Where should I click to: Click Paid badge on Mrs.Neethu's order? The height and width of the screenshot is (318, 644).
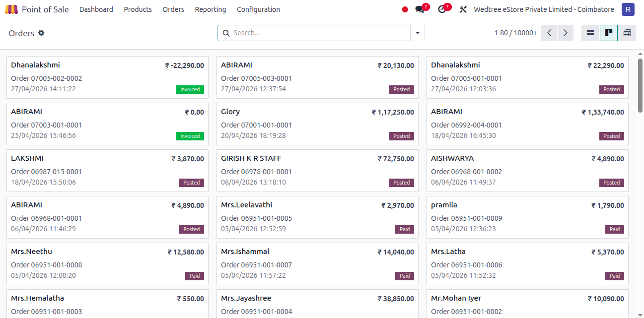(195, 276)
